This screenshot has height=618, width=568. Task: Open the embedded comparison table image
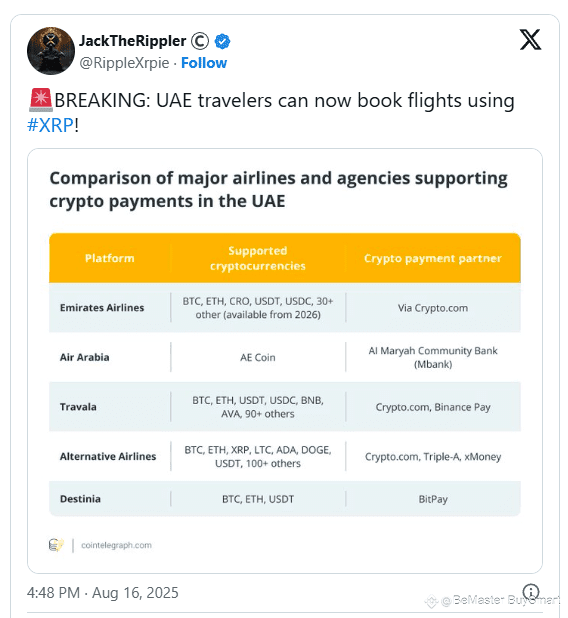point(285,361)
